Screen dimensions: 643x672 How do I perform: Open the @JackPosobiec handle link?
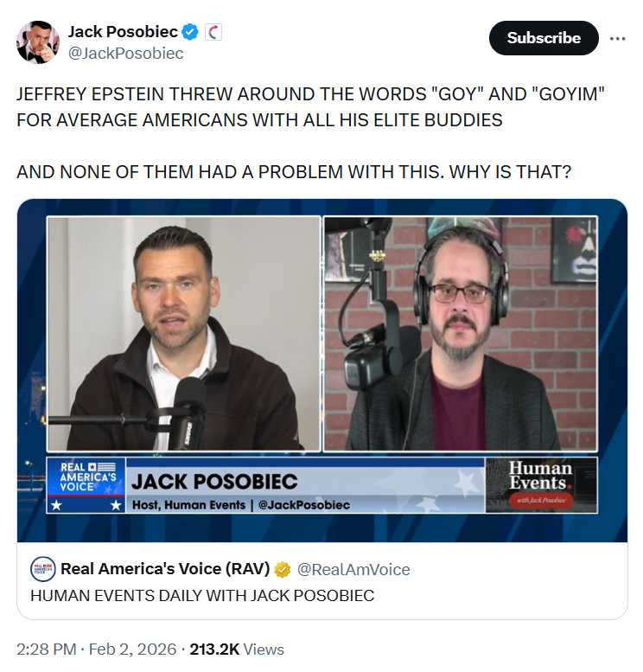tap(125, 53)
